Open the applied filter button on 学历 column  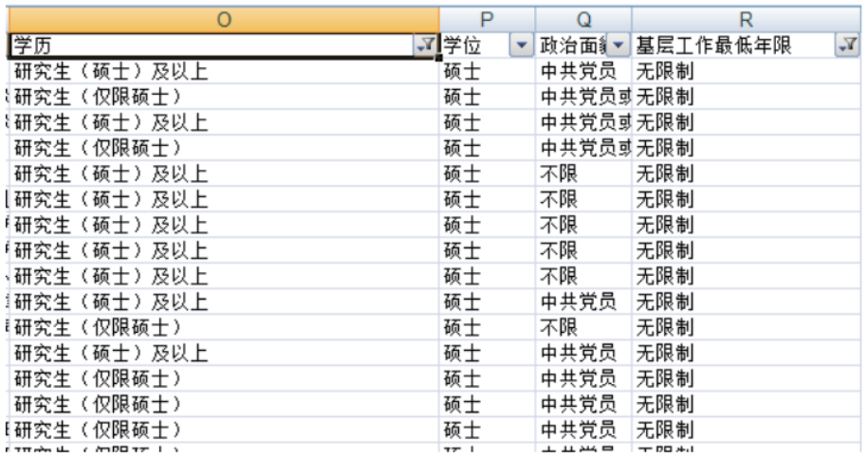pos(426,45)
